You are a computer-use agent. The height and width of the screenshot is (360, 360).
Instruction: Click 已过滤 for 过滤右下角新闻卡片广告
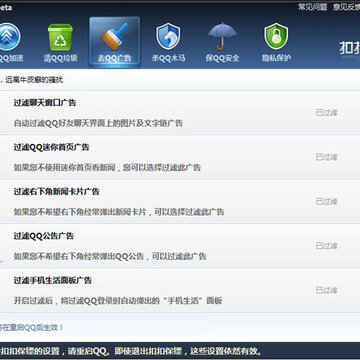[x=326, y=201]
